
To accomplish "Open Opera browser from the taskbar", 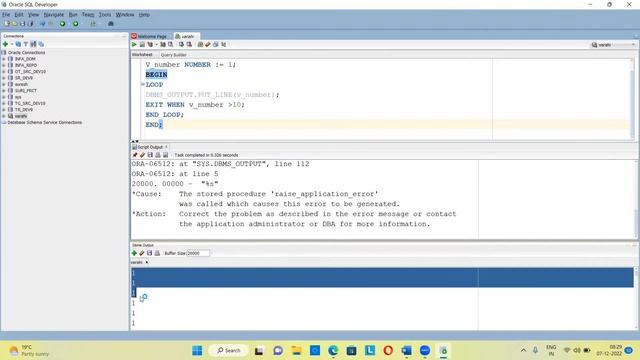I will click(x=388, y=351).
